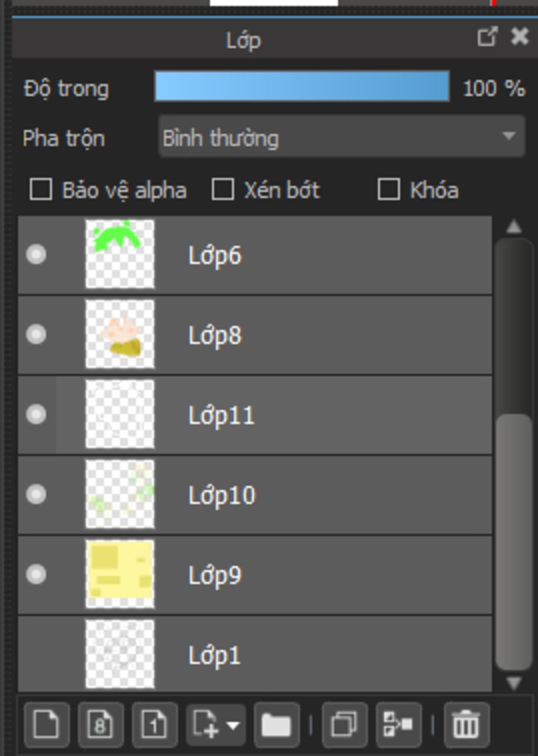Open the add special layer dropdown arrow
This screenshot has width=538, height=756.
pyautogui.click(x=233, y=726)
